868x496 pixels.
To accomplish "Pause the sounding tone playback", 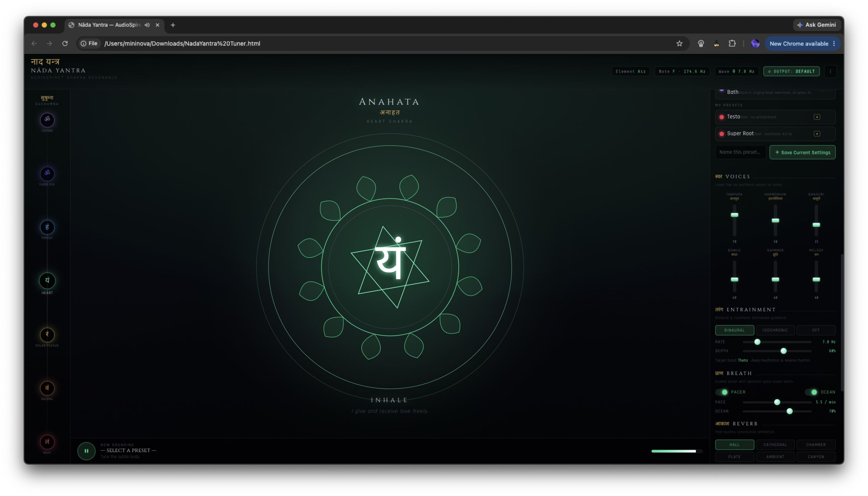I will pyautogui.click(x=86, y=451).
